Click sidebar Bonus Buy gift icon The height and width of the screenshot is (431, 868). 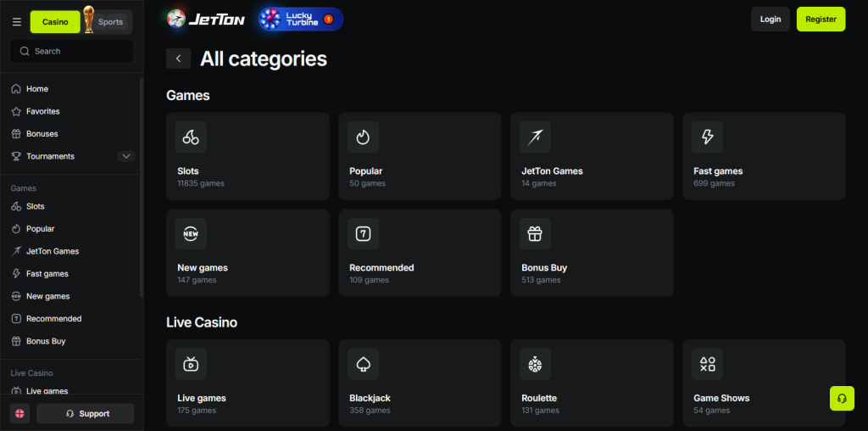click(x=16, y=341)
